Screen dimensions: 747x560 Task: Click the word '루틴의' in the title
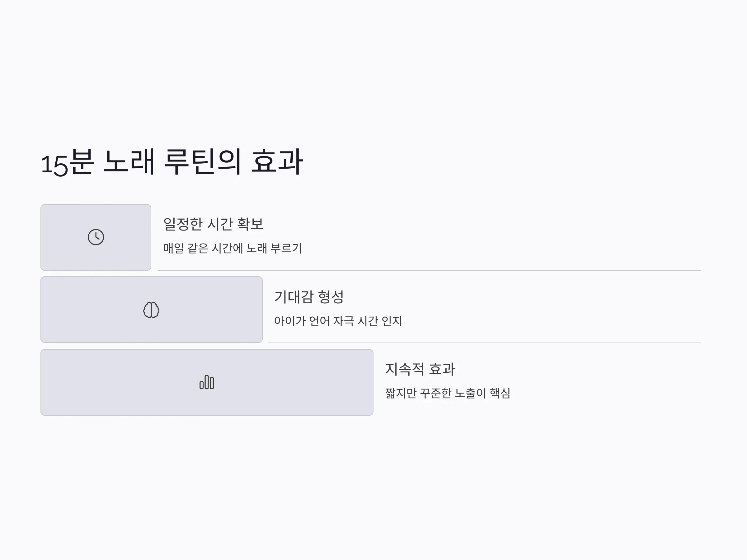coord(203,162)
